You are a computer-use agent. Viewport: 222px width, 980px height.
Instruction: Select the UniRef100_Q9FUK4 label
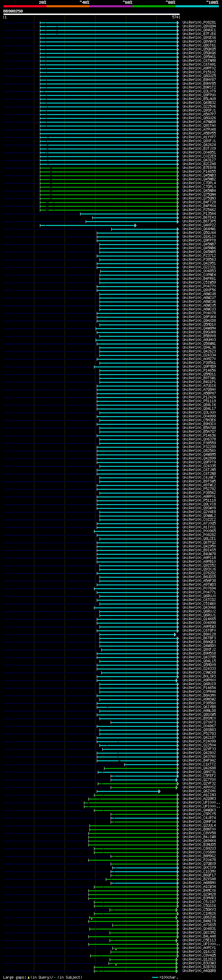tap(199, 317)
